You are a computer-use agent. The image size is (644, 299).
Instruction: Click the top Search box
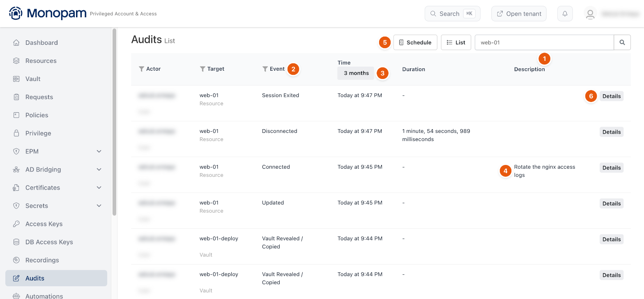point(452,14)
